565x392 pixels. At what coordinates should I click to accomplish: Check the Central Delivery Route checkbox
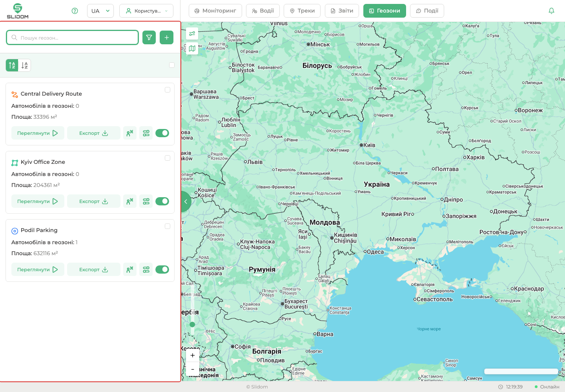pyautogui.click(x=168, y=90)
